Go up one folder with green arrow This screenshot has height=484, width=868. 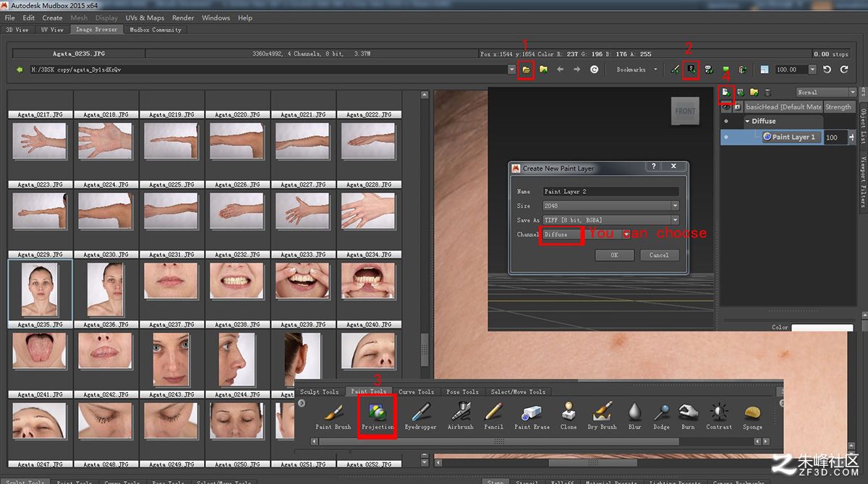[x=19, y=69]
